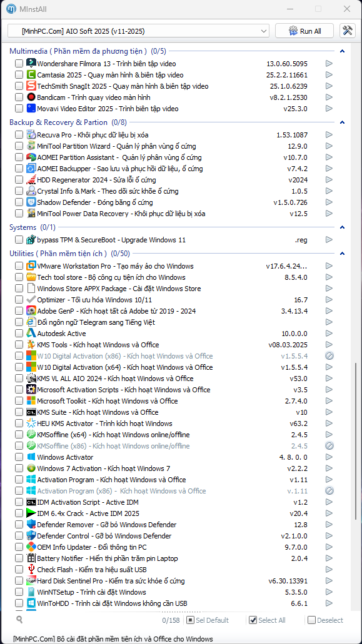Click the search magnifier icon at bottom

click(19, 620)
